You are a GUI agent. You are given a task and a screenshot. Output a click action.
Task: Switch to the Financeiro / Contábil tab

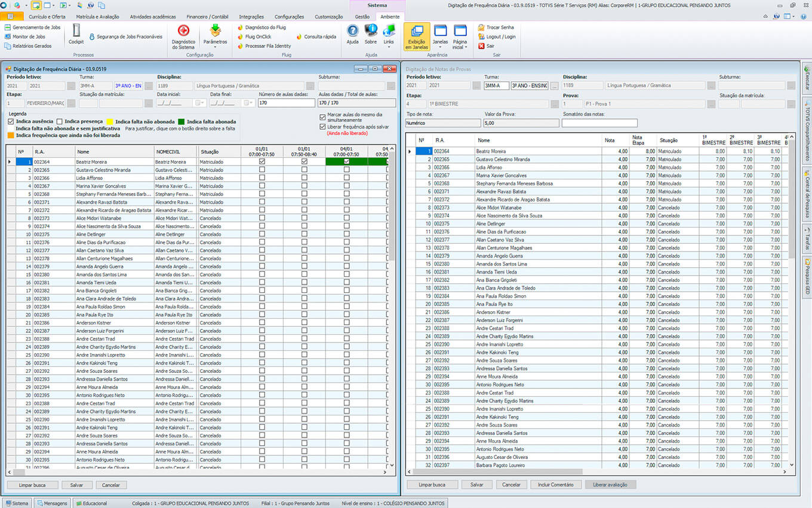coord(208,17)
